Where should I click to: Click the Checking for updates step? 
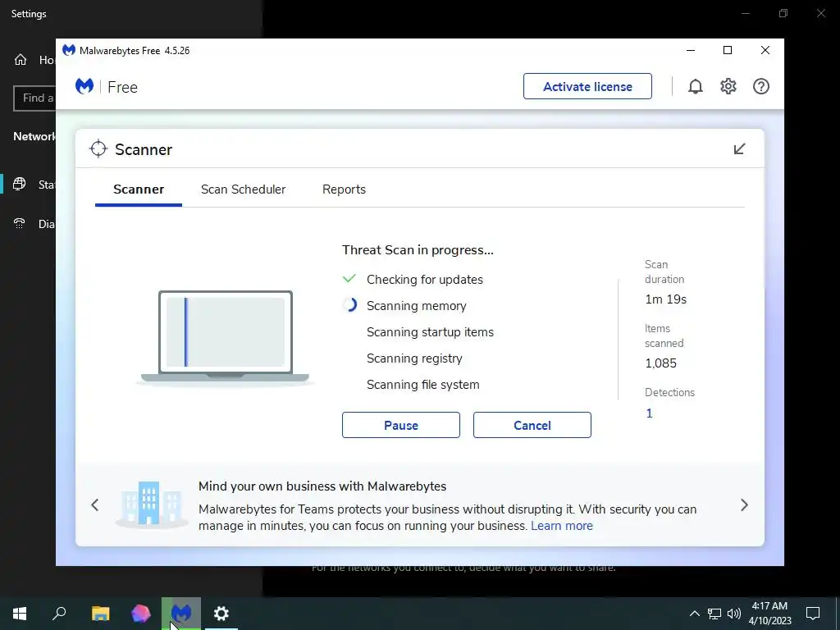tap(425, 279)
